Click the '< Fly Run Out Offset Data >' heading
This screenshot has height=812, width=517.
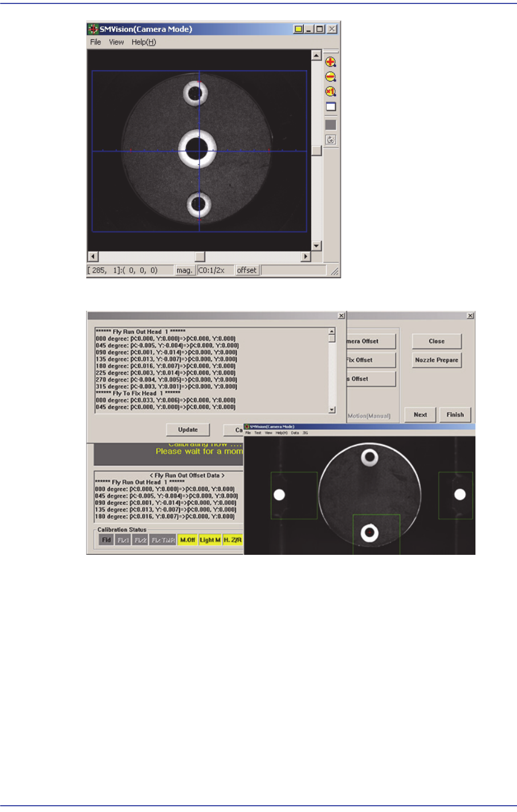pos(187,476)
